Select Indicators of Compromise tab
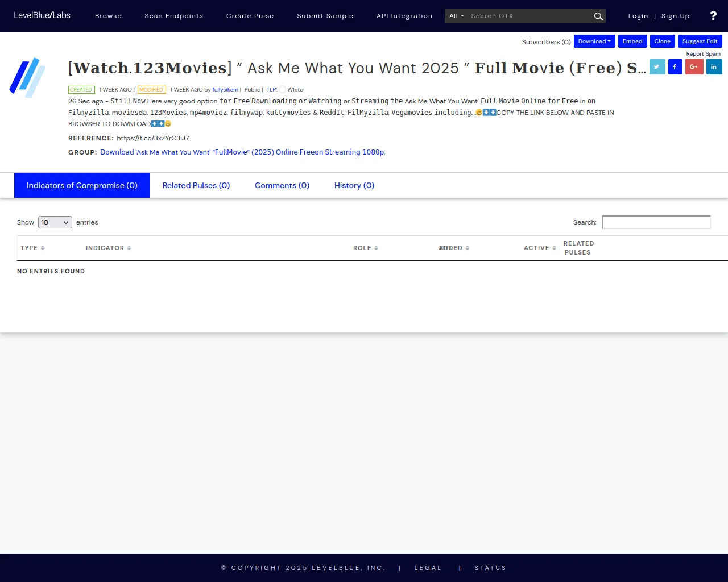Viewport: 728px width, 582px height. coord(82,185)
